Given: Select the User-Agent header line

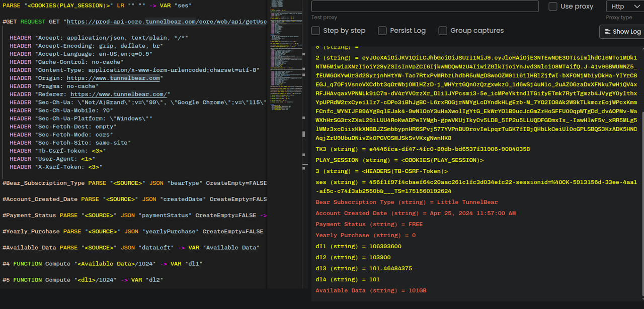Looking at the screenshot, I should pos(52,159).
